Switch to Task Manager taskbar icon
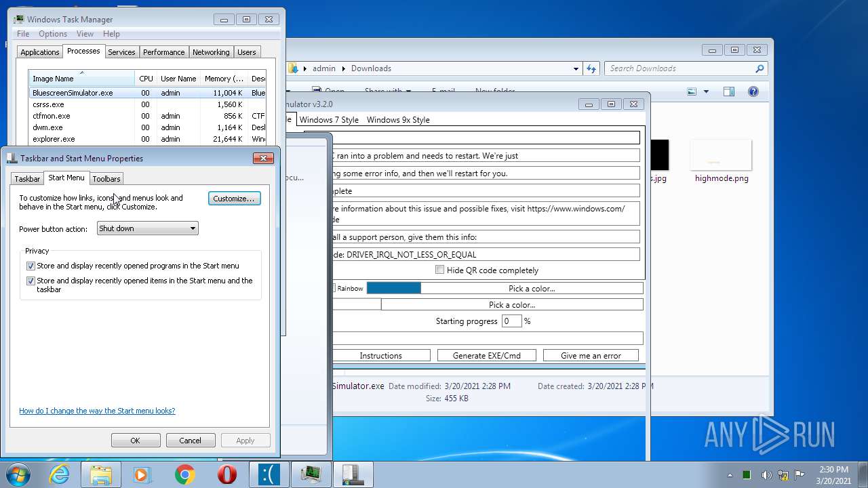The width and height of the screenshot is (868, 488). pyautogui.click(x=311, y=474)
